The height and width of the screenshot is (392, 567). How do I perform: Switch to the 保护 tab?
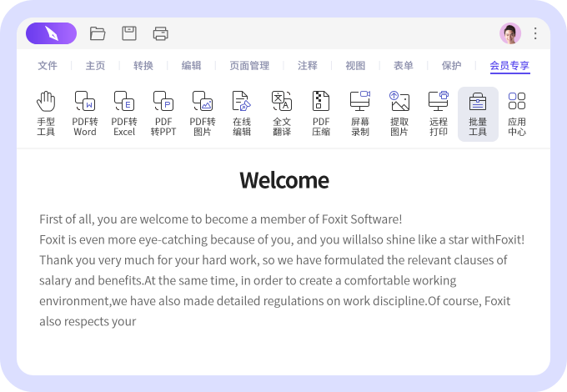pyautogui.click(x=451, y=65)
